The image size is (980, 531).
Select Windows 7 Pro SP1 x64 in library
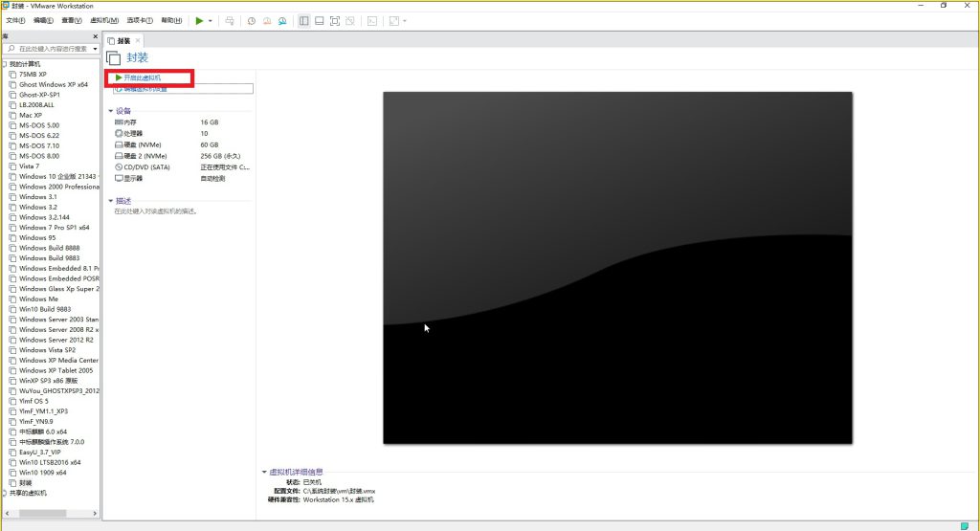pos(54,228)
